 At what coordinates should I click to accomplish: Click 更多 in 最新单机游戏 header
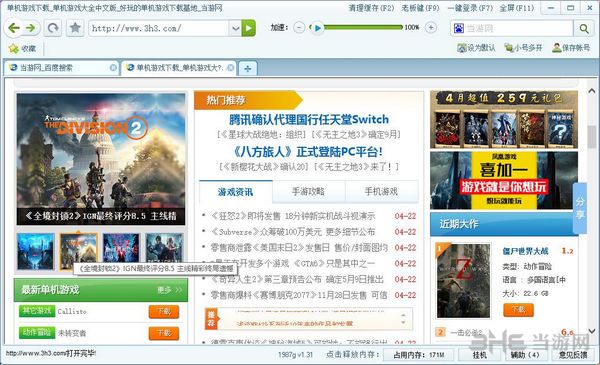click(169, 290)
